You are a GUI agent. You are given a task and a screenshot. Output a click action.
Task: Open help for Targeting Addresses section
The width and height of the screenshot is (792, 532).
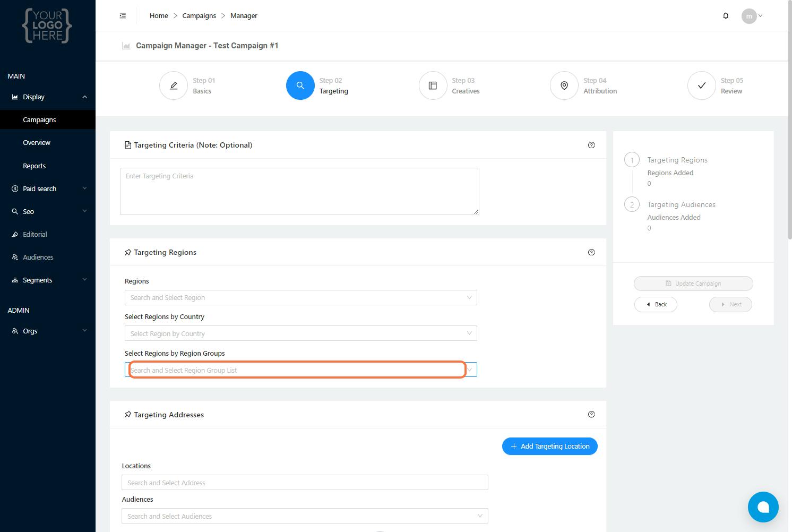click(591, 414)
